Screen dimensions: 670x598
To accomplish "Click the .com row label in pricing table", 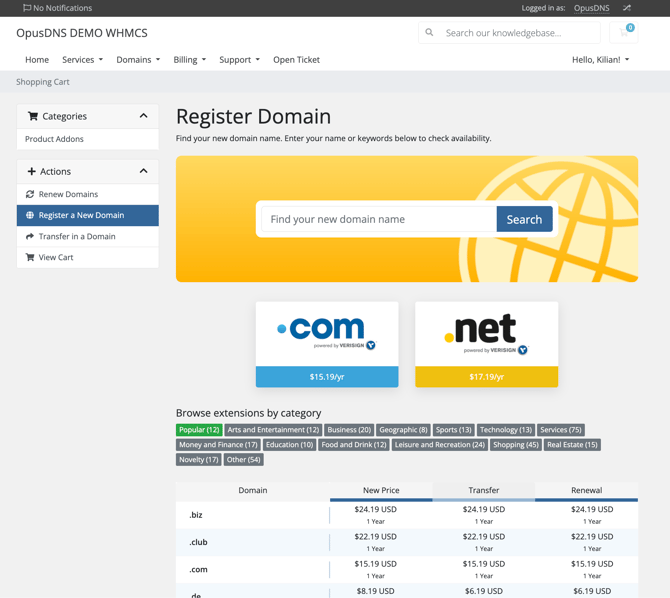I will (198, 569).
